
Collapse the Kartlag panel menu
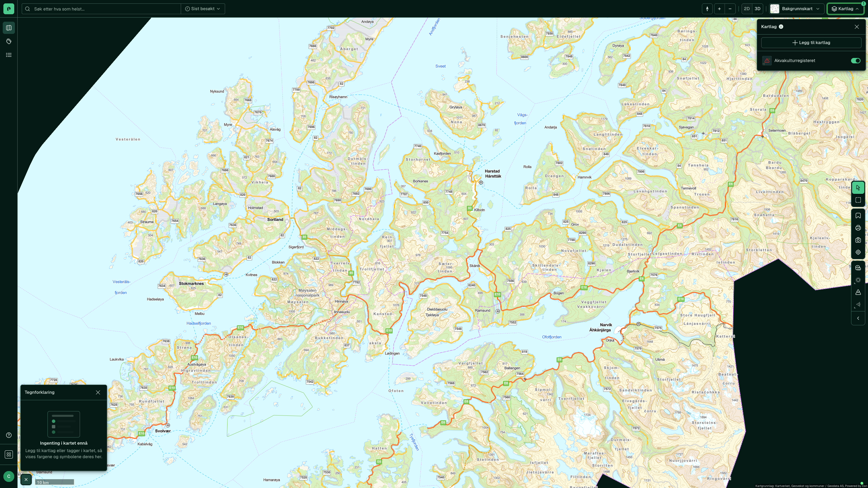(845, 9)
